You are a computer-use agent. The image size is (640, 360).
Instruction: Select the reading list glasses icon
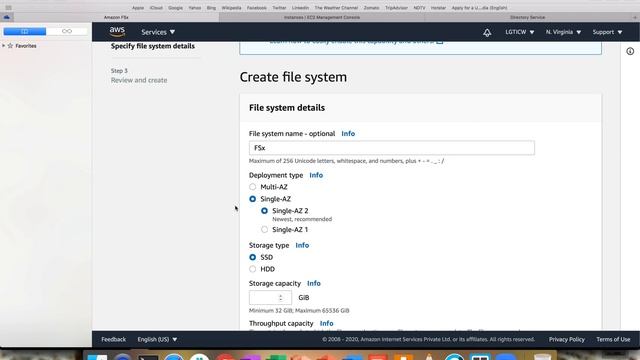pos(67,31)
